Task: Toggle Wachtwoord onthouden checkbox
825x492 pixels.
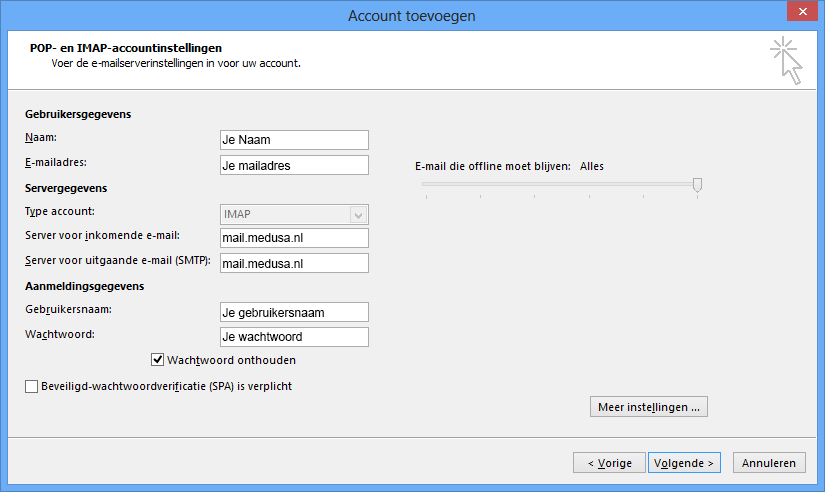Action: pyautogui.click(x=157, y=360)
